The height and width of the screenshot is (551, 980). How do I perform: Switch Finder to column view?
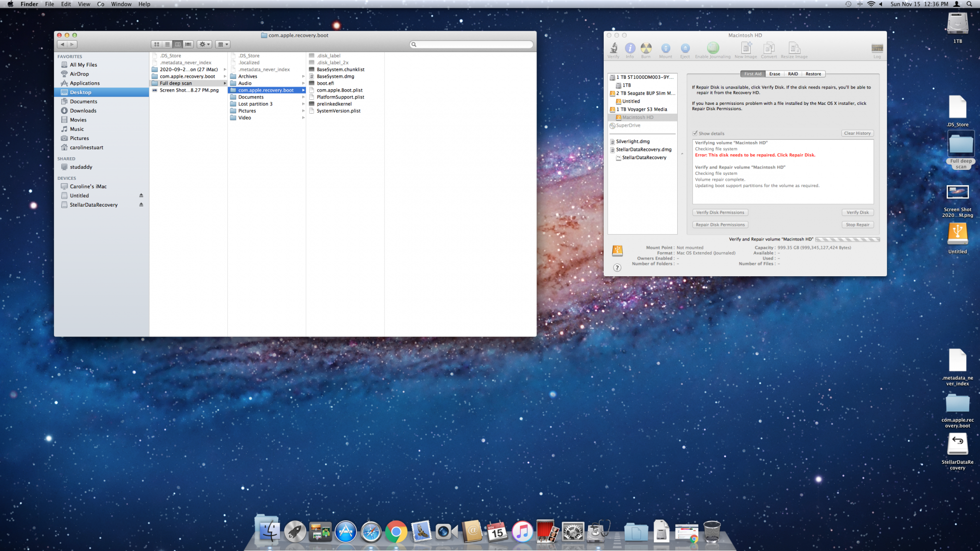click(x=178, y=44)
